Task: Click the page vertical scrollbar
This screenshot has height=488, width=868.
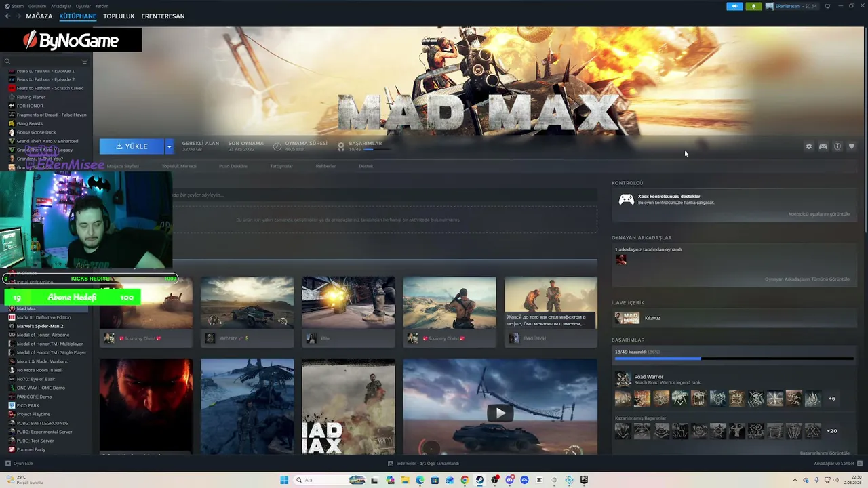Action: pyautogui.click(x=865, y=129)
